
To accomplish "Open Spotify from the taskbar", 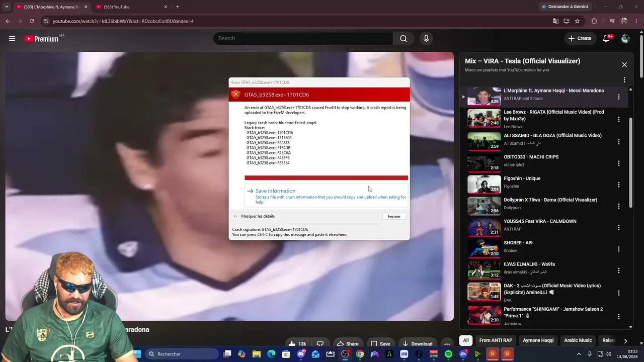I will pos(448,354).
